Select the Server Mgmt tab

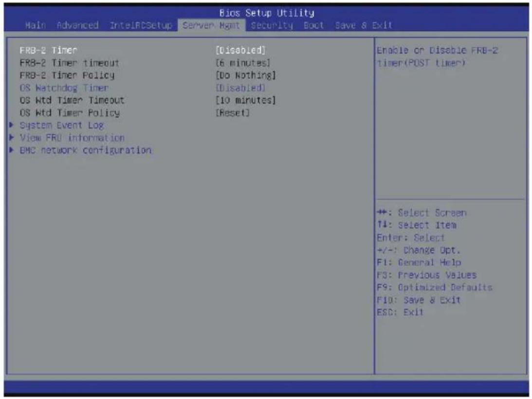[211, 25]
